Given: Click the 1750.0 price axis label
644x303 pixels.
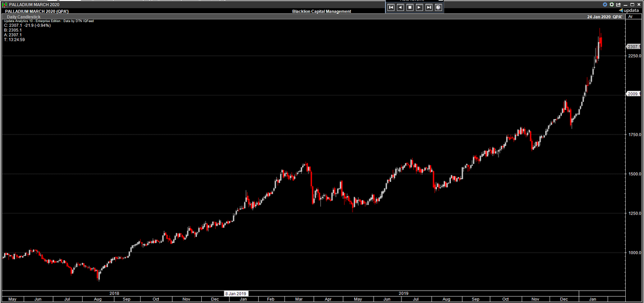Looking at the screenshot, I should pyautogui.click(x=634, y=135).
